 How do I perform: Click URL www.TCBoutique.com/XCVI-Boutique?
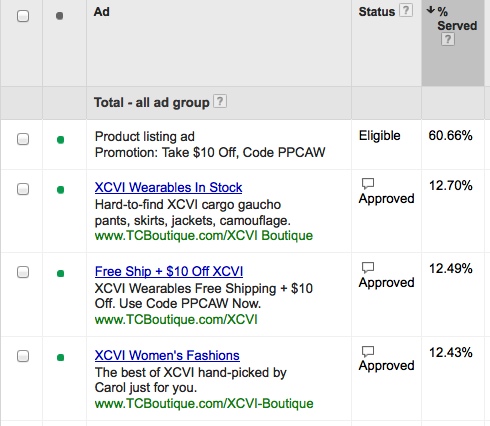204,404
